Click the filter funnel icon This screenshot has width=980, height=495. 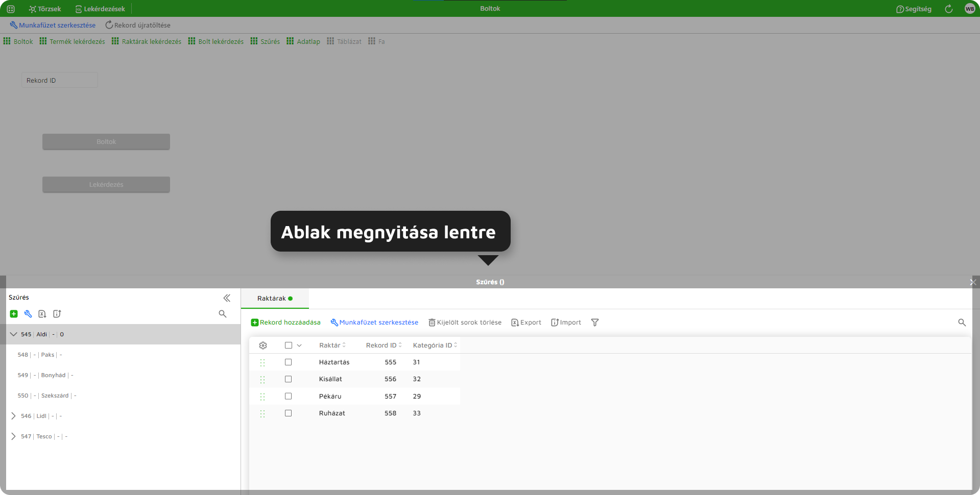[x=595, y=323]
